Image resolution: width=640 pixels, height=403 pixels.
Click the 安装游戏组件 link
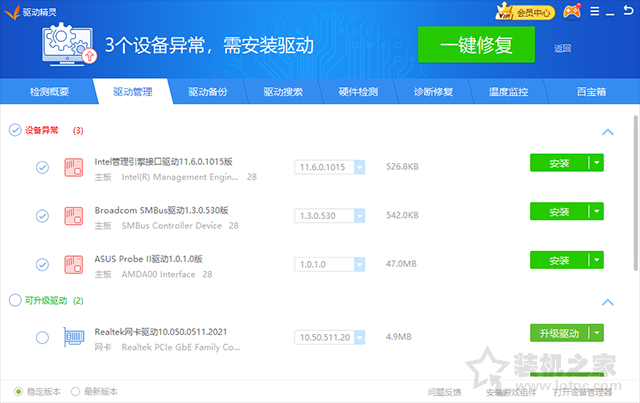tap(511, 392)
